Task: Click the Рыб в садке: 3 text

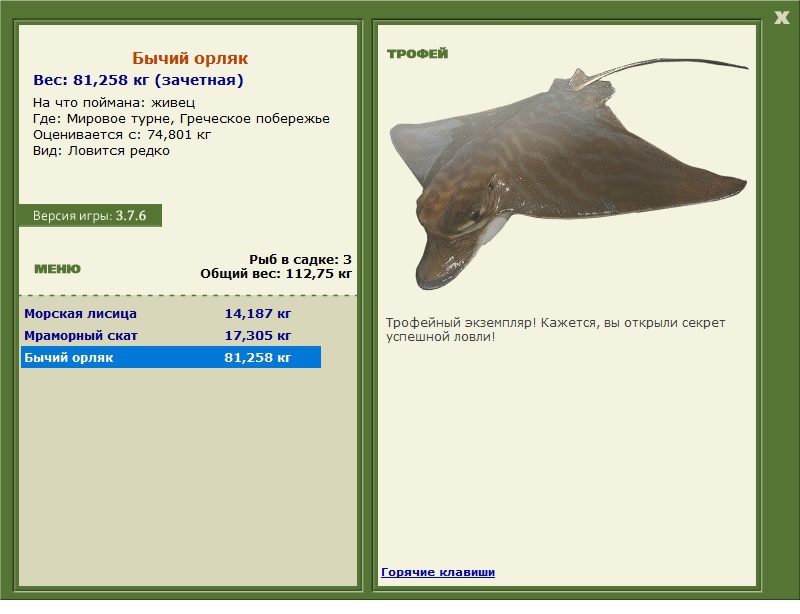Action: (x=300, y=259)
